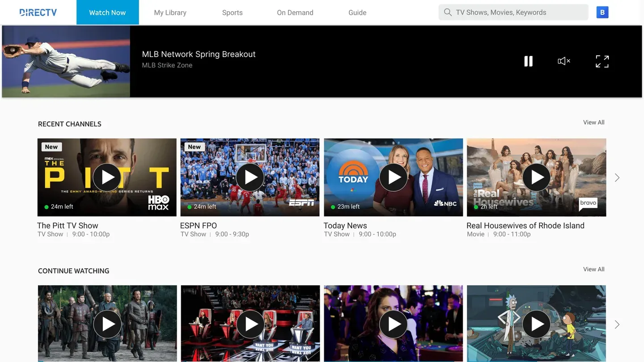Show next Recent Channels with right chevron

617,177
